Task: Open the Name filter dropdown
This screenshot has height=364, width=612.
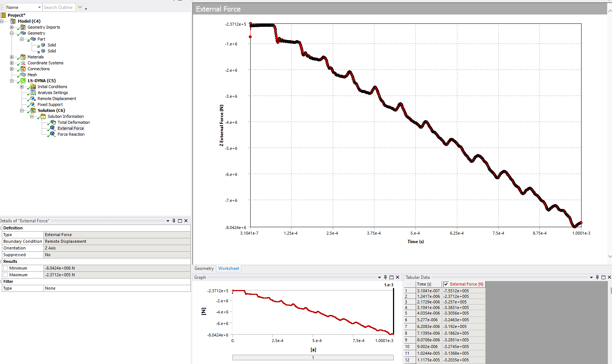Action: click(x=39, y=7)
